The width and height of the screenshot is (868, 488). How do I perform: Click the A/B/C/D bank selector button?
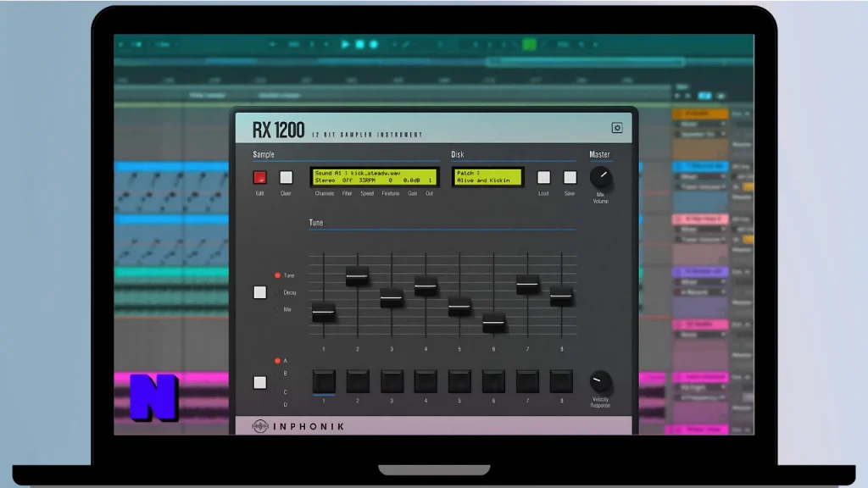point(259,382)
